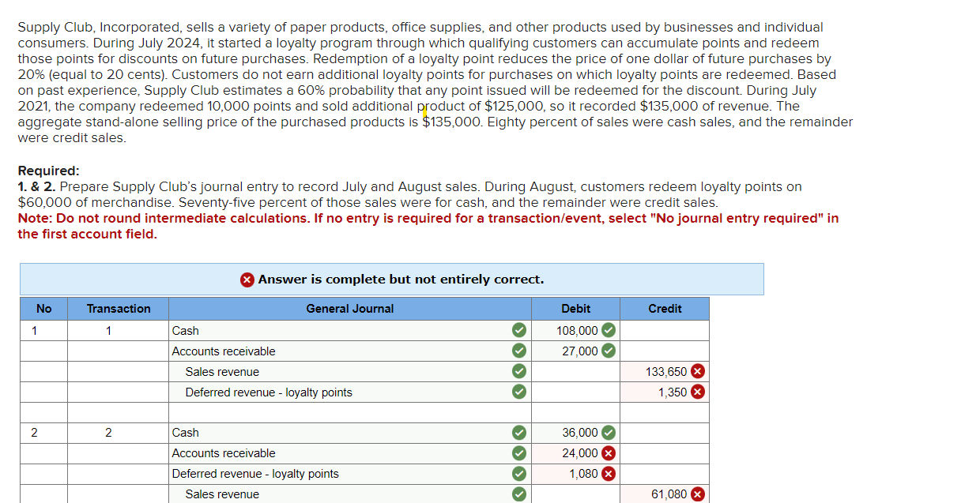The height and width of the screenshot is (503, 980).
Task: Click the Transaction column header
Action: coord(119,309)
